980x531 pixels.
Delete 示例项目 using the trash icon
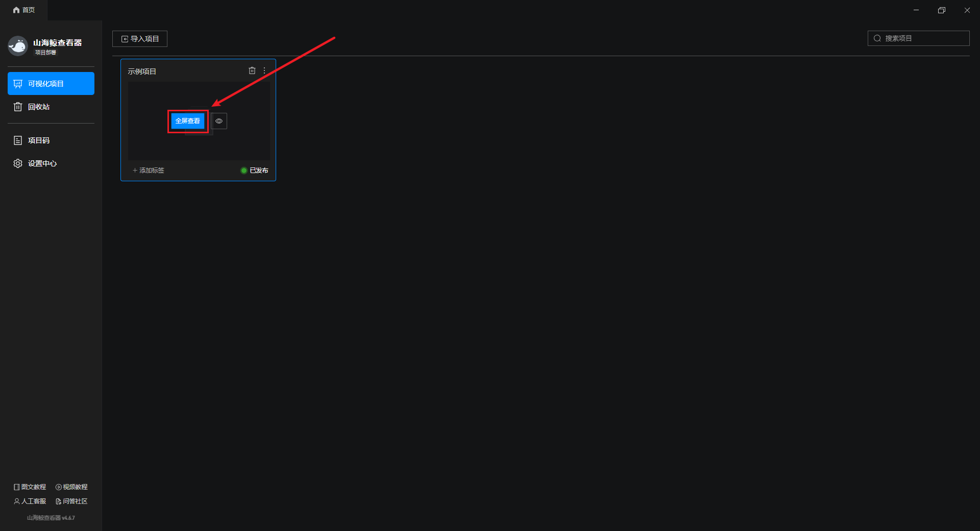pyautogui.click(x=252, y=71)
